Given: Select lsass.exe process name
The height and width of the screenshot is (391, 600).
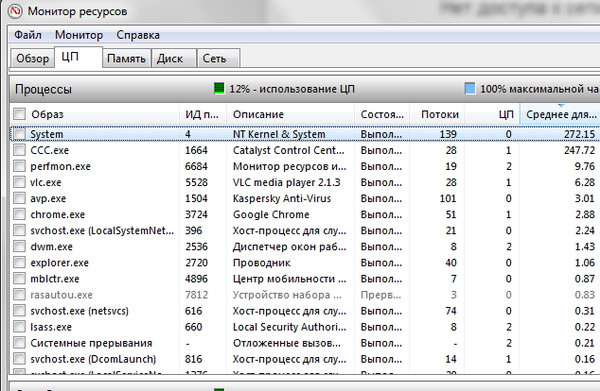Looking at the screenshot, I should coord(51,327).
